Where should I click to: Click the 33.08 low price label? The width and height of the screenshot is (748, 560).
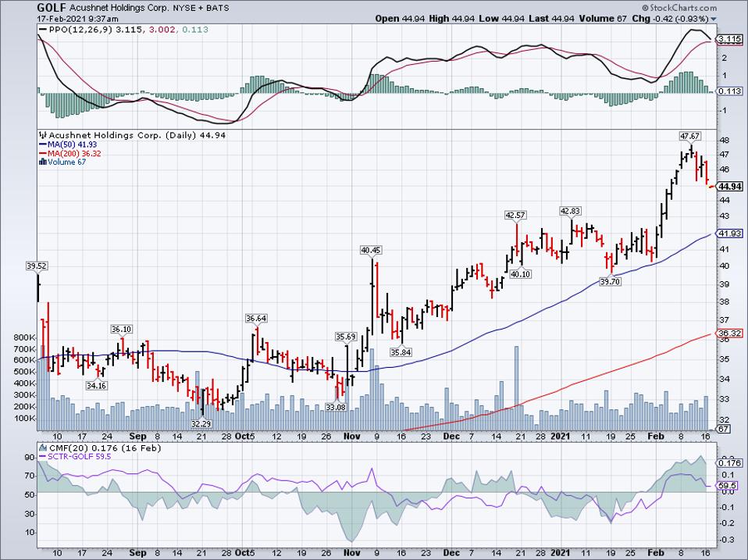337,407
